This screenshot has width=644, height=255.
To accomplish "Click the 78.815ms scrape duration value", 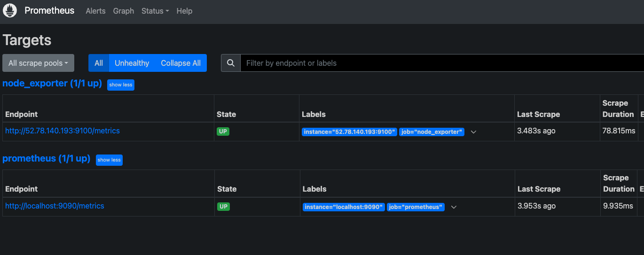I will (x=619, y=131).
